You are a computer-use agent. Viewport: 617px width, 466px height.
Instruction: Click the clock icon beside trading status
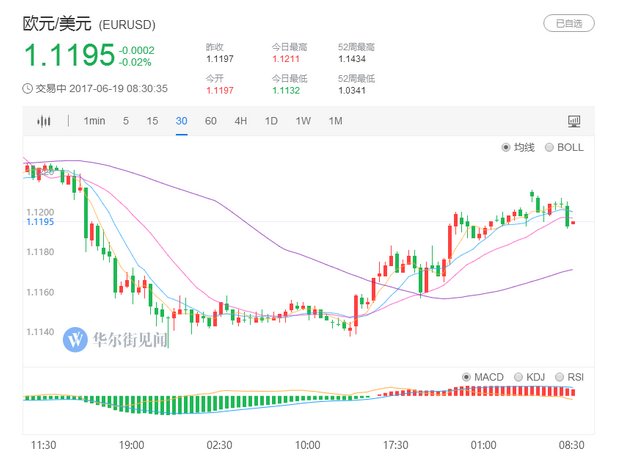[27, 88]
